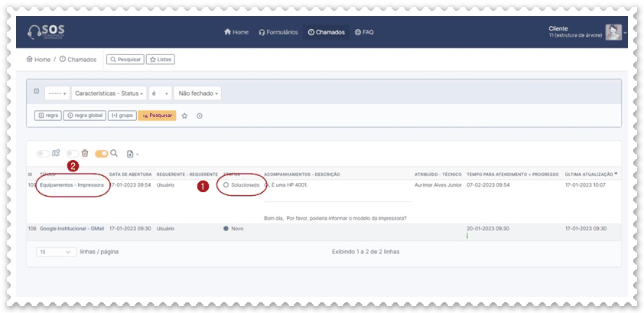Click the "regra global" add button
Viewport: 644px width, 313px height.
click(84, 116)
